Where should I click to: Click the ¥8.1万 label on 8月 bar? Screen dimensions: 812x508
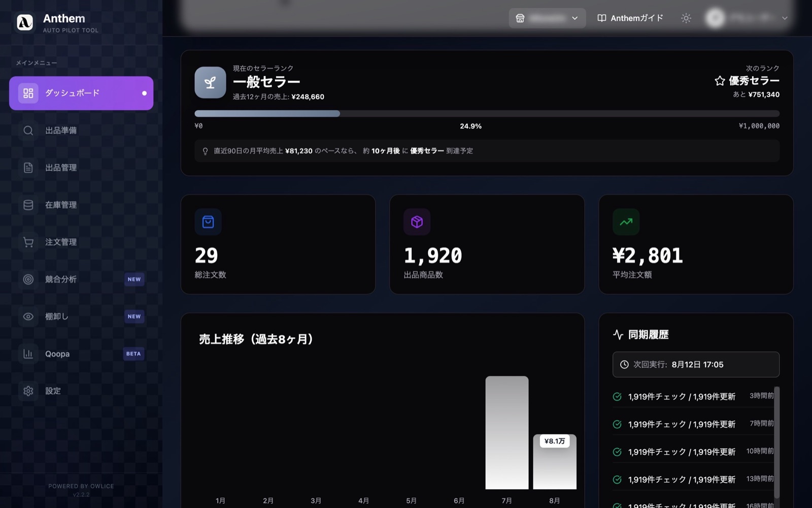[555, 441]
